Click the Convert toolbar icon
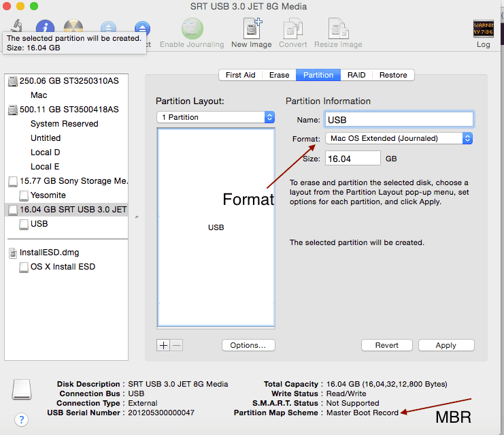The image size is (504, 435). [292, 29]
